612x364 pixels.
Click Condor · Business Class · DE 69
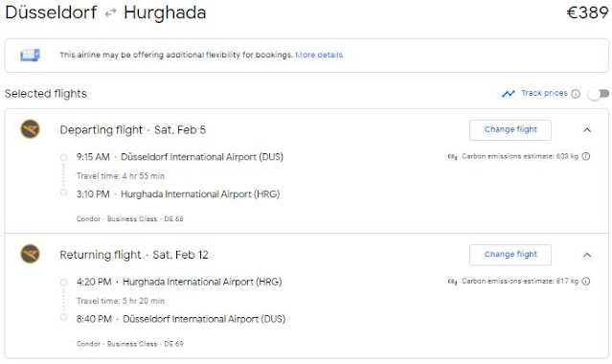point(129,344)
